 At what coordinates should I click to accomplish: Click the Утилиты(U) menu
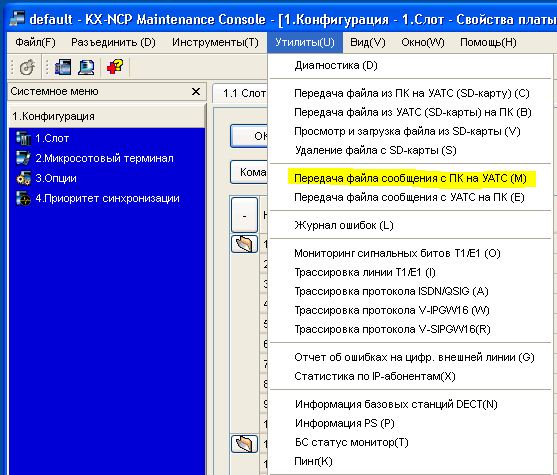[305, 42]
